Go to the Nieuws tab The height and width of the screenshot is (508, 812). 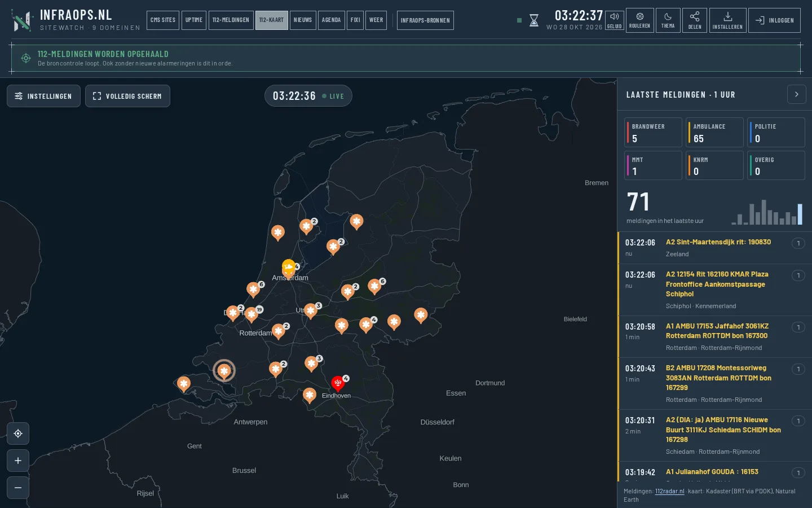click(x=303, y=20)
